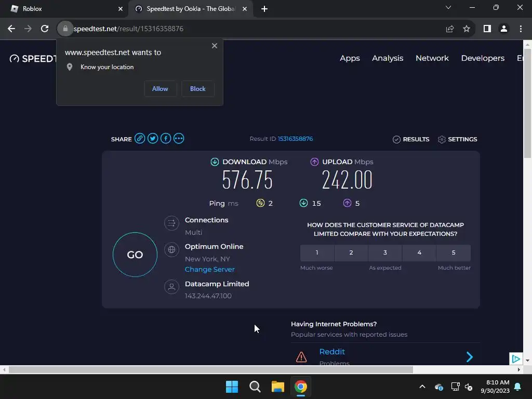Open File Explorer from taskbar
Screen dimensions: 532x399
click(277, 387)
